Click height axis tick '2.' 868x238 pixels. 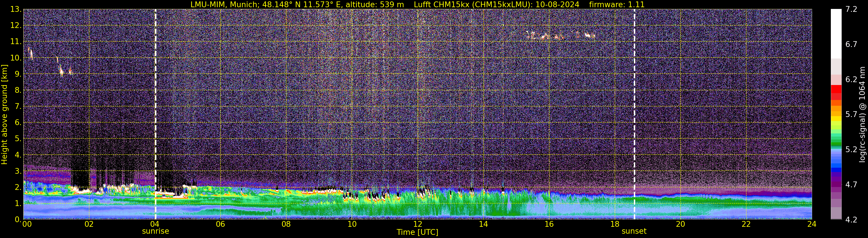pos(18,187)
